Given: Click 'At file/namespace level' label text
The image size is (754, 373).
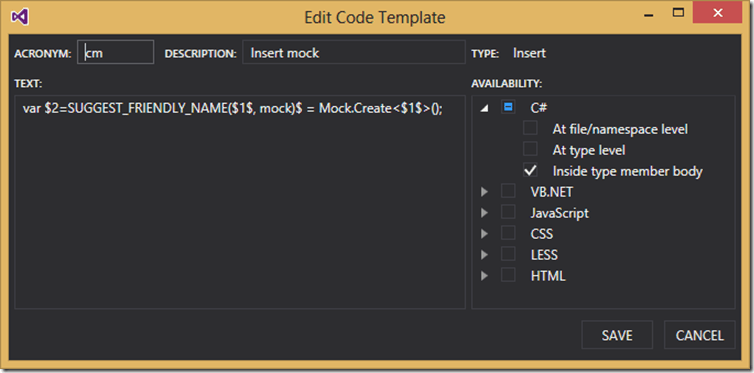Looking at the screenshot, I should pyautogui.click(x=620, y=129).
